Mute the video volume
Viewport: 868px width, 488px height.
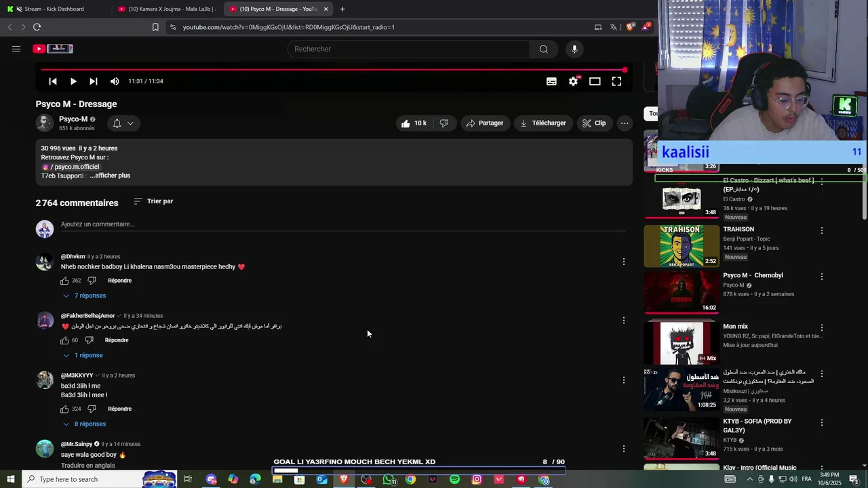point(115,81)
